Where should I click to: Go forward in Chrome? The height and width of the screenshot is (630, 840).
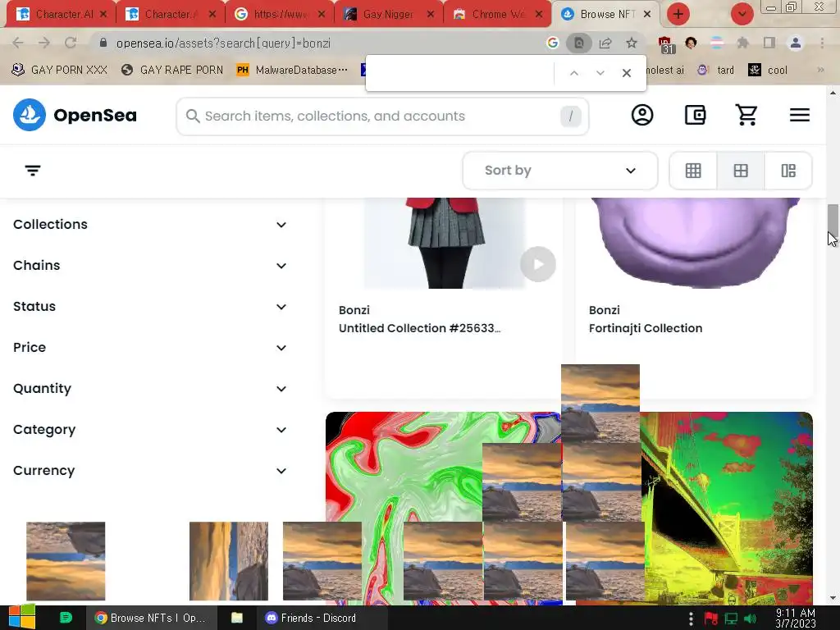pyautogui.click(x=44, y=43)
